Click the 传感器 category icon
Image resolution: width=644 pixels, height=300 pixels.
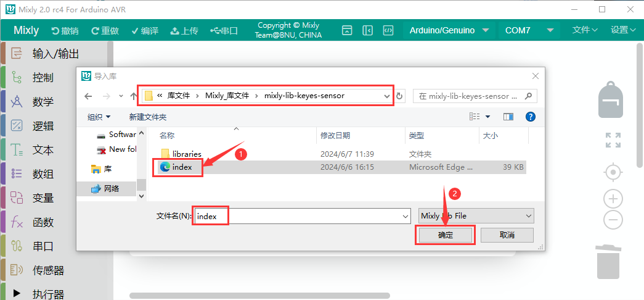click(17, 270)
